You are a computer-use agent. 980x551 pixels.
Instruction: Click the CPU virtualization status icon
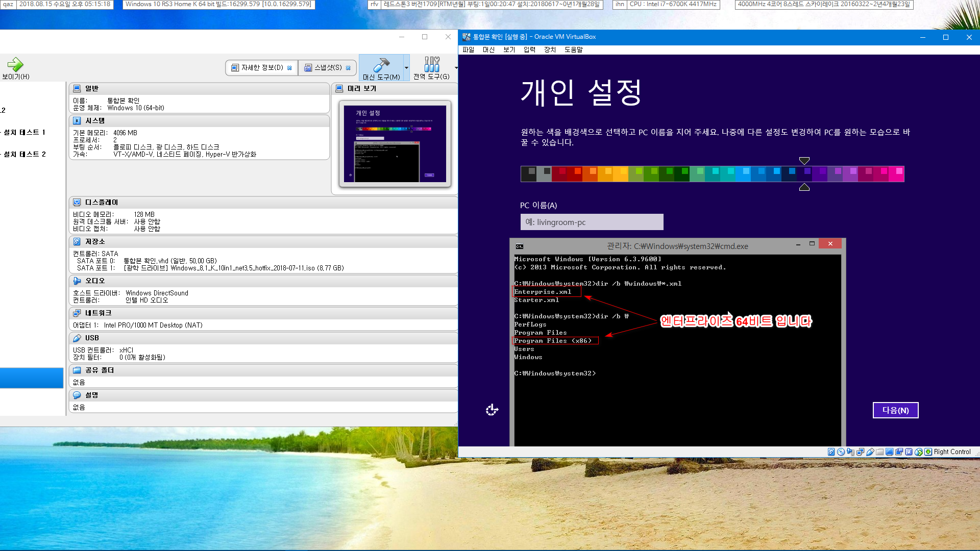[x=909, y=452]
